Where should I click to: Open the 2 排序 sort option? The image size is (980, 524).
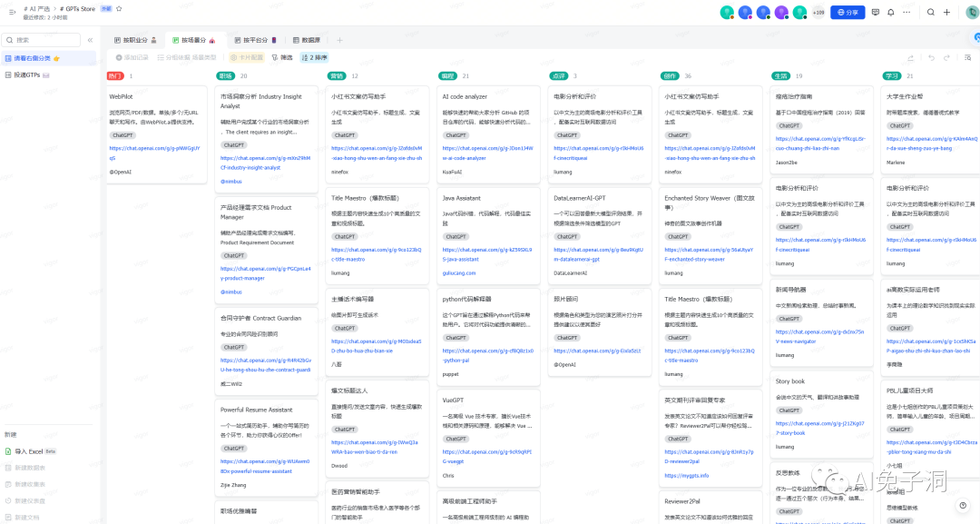click(314, 57)
